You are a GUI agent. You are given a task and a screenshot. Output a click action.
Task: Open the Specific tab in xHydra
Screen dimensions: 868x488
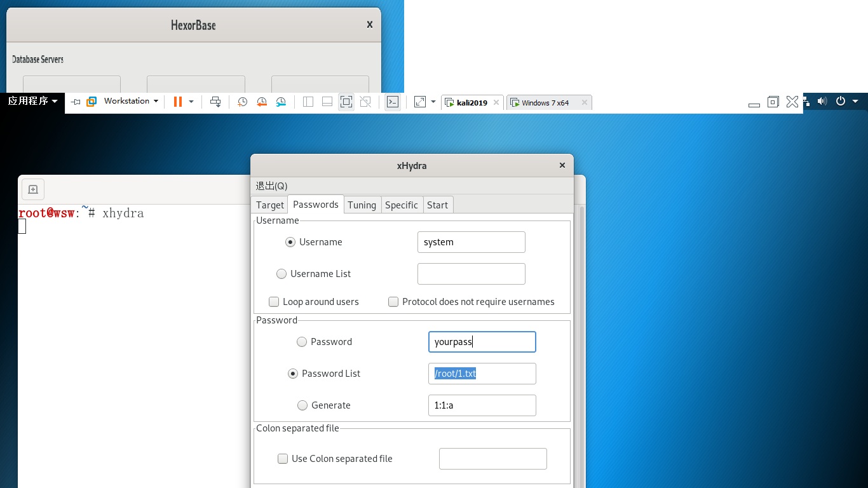click(x=402, y=205)
